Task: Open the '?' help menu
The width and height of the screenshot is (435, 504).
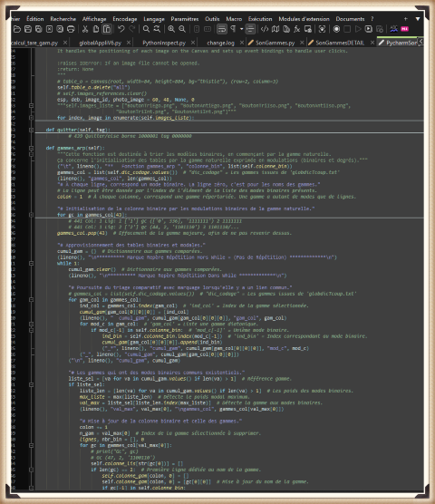Action: [x=372, y=19]
